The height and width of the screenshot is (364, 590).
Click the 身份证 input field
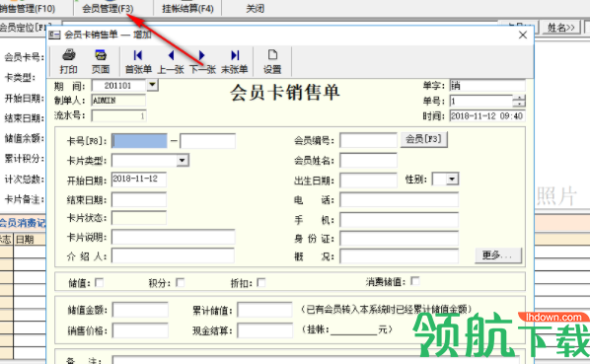(x=399, y=239)
